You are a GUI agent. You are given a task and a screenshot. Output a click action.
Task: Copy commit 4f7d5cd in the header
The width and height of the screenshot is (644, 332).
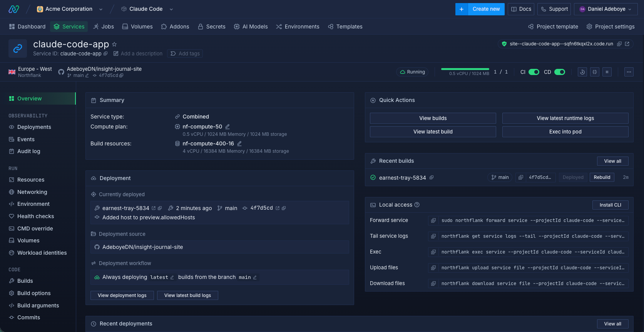(121, 75)
